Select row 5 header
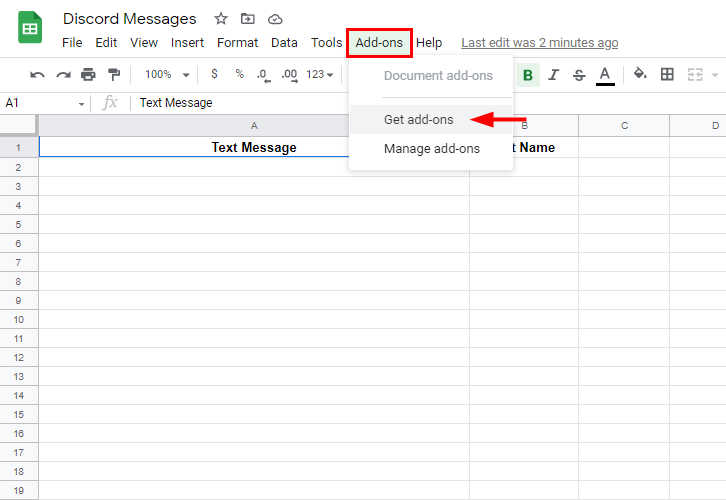Viewport: 726px width, 500px height. [19, 225]
